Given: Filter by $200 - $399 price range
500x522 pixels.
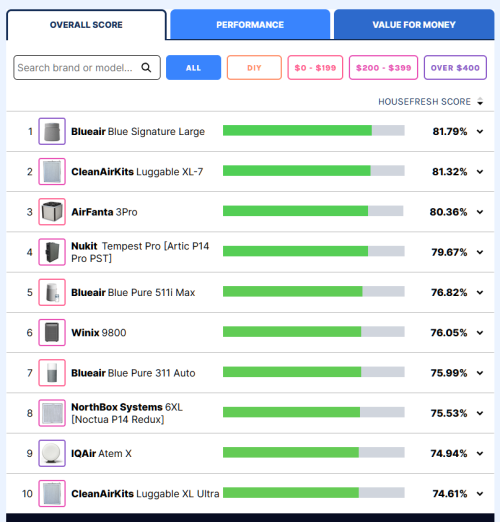Looking at the screenshot, I should 383,68.
